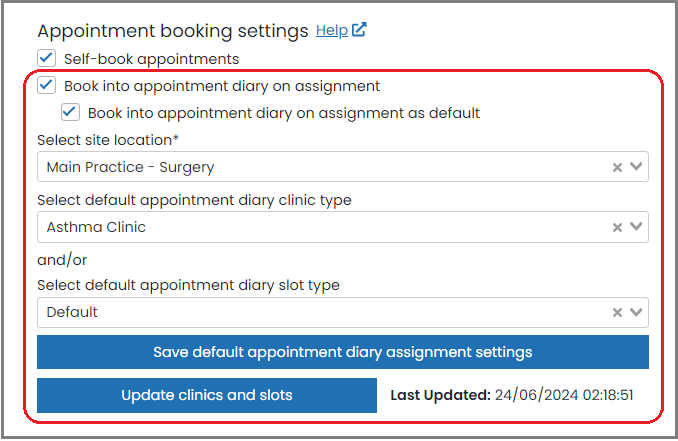Clear the Asthma Clinic selection
Screen dimensions: 678x441
[617, 227]
